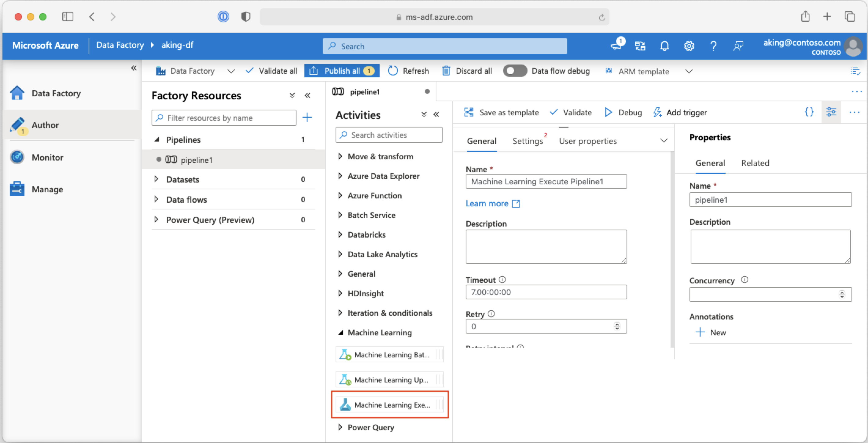868x443 pixels.
Task: Expand the Pipelines tree item
Action: click(x=157, y=139)
